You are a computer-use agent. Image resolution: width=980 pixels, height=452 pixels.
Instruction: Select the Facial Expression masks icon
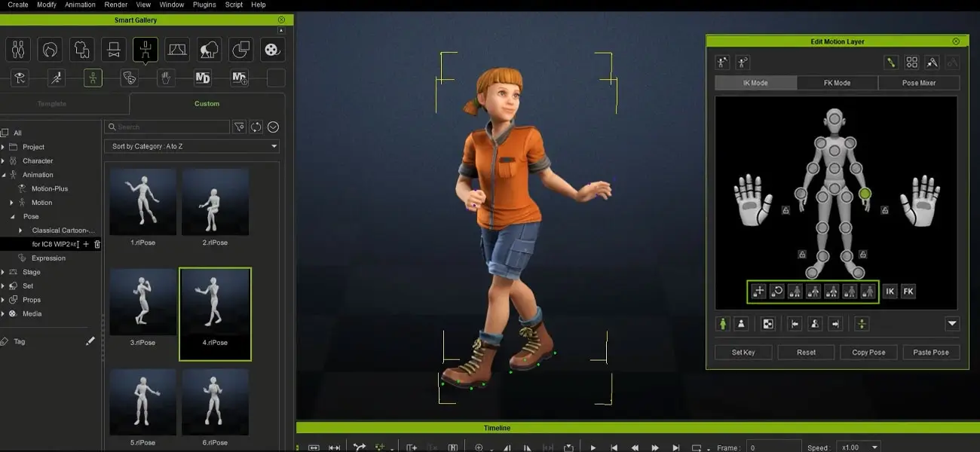[x=129, y=78]
